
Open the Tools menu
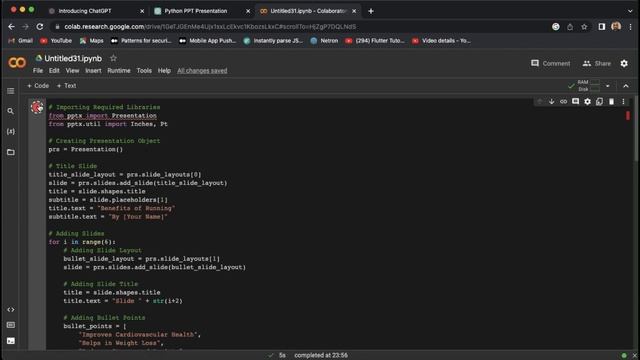click(x=144, y=71)
